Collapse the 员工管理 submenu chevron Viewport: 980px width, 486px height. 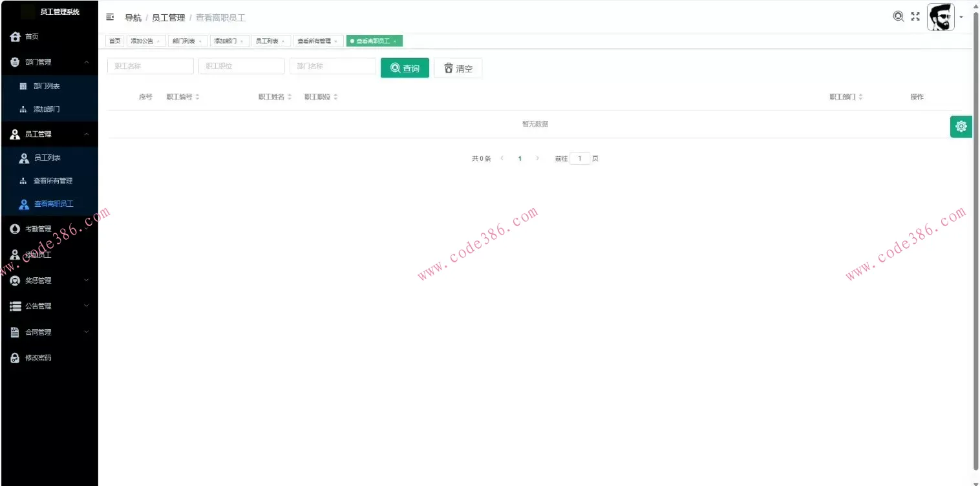pos(87,134)
